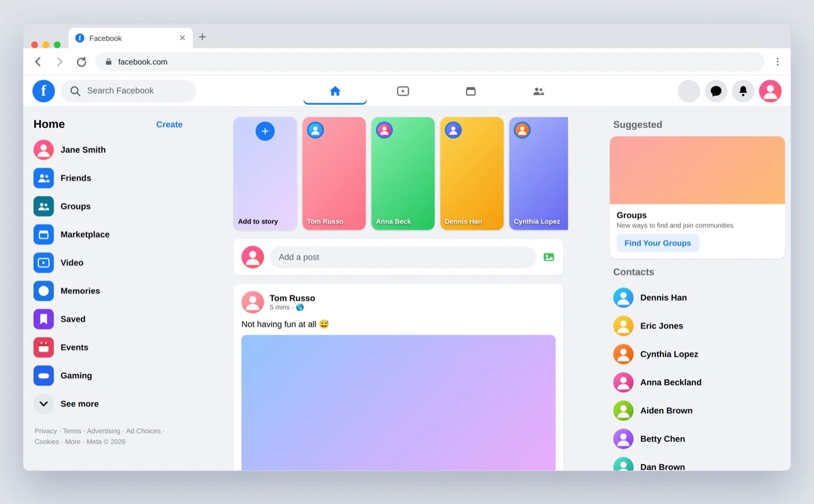The width and height of the screenshot is (814, 504).
Task: Open the account profile avatar in header
Action: point(770,91)
